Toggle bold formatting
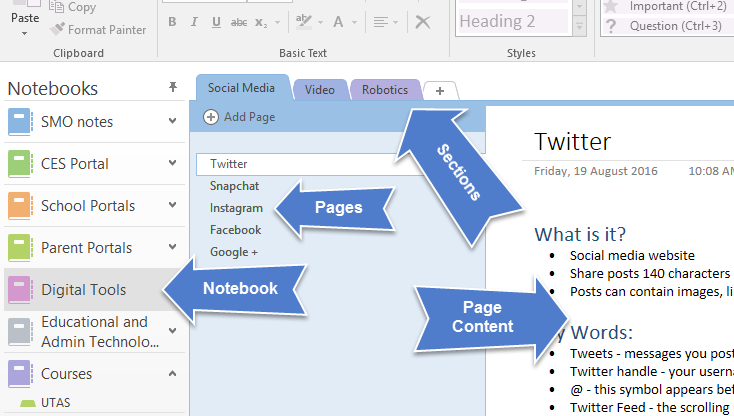 [x=172, y=22]
